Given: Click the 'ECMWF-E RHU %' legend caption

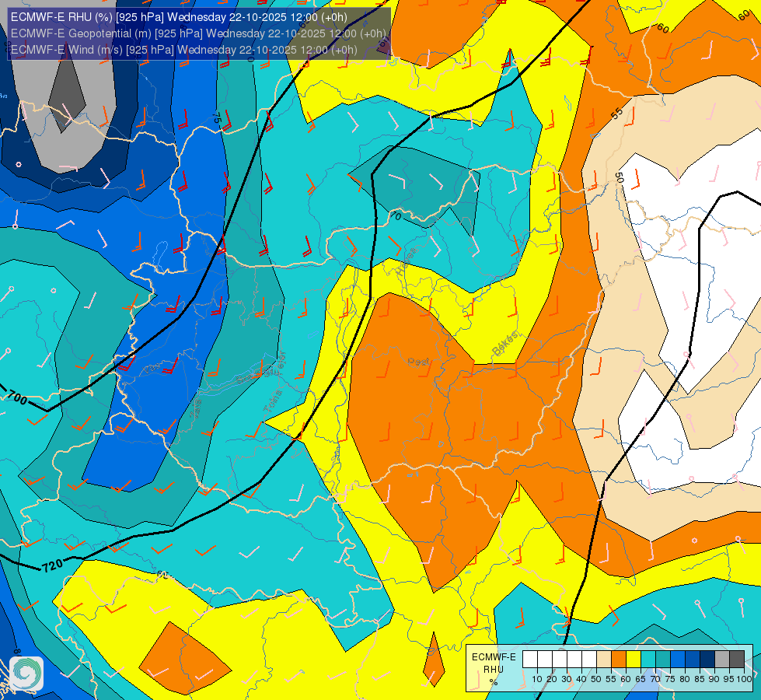Looking at the screenshot, I should coord(494,670).
